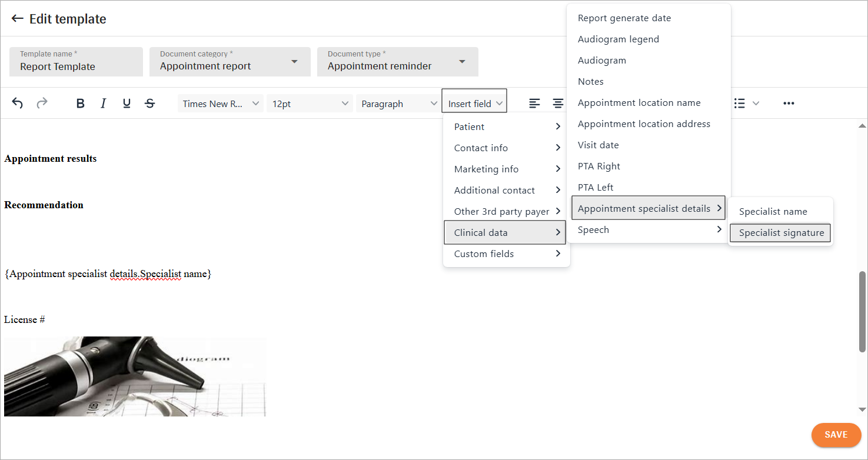
Task: Choose Audiogram legend field
Action: 618,39
